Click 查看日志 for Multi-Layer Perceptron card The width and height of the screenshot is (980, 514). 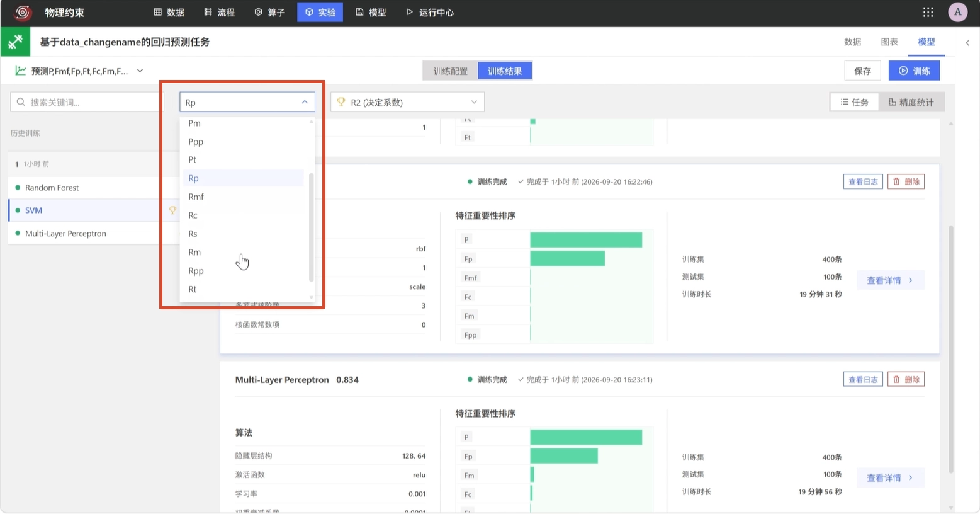[x=863, y=379]
